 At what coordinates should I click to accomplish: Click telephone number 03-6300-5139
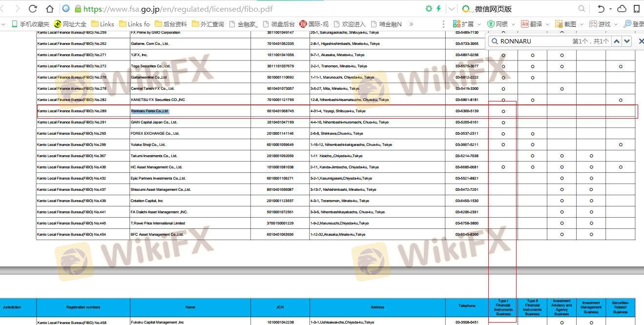point(467,111)
